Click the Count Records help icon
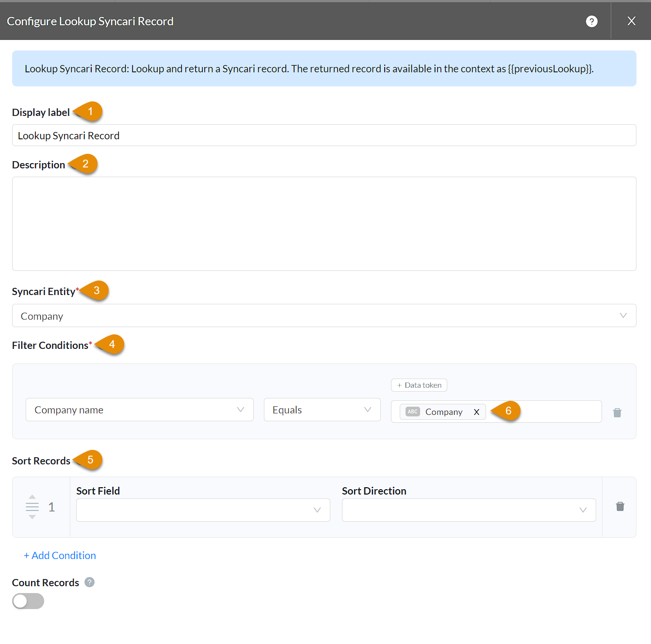Viewport: 651px width, 644px height. coord(90,582)
